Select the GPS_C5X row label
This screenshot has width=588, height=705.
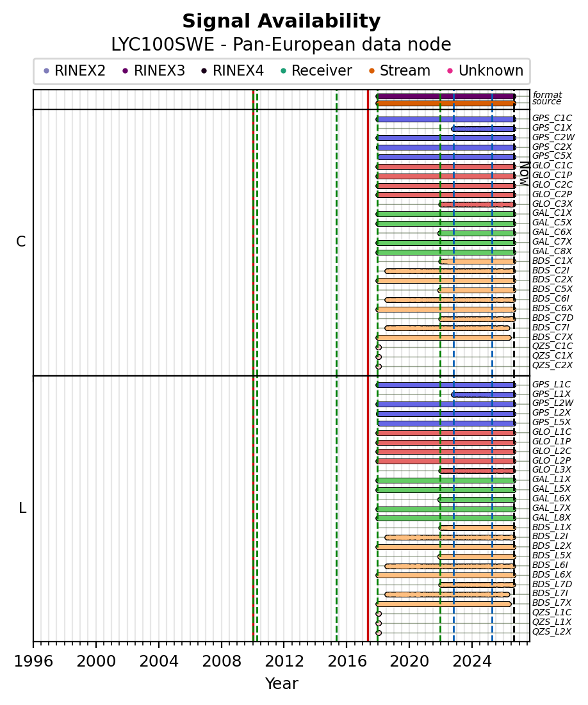(552, 156)
